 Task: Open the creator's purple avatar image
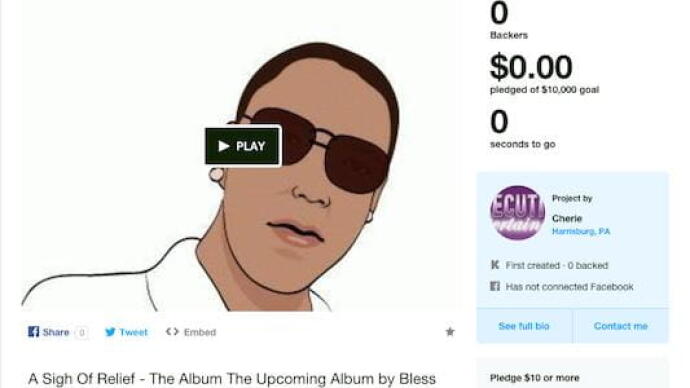click(x=518, y=212)
